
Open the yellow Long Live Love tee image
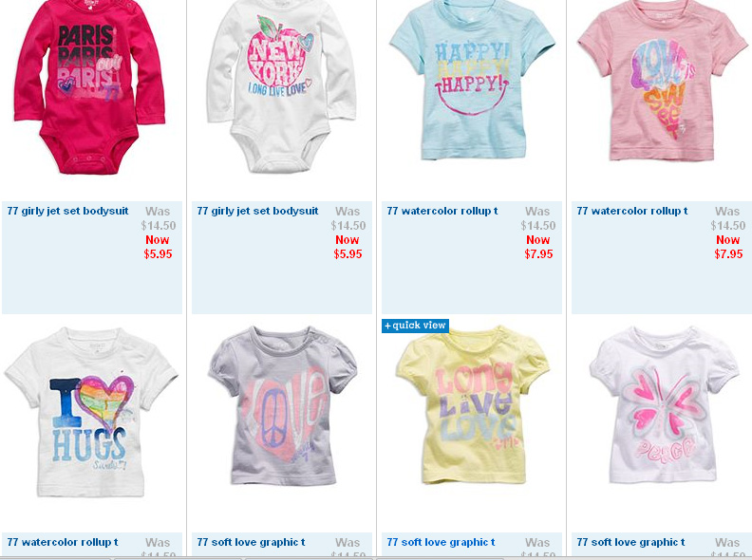pyautogui.click(x=473, y=405)
